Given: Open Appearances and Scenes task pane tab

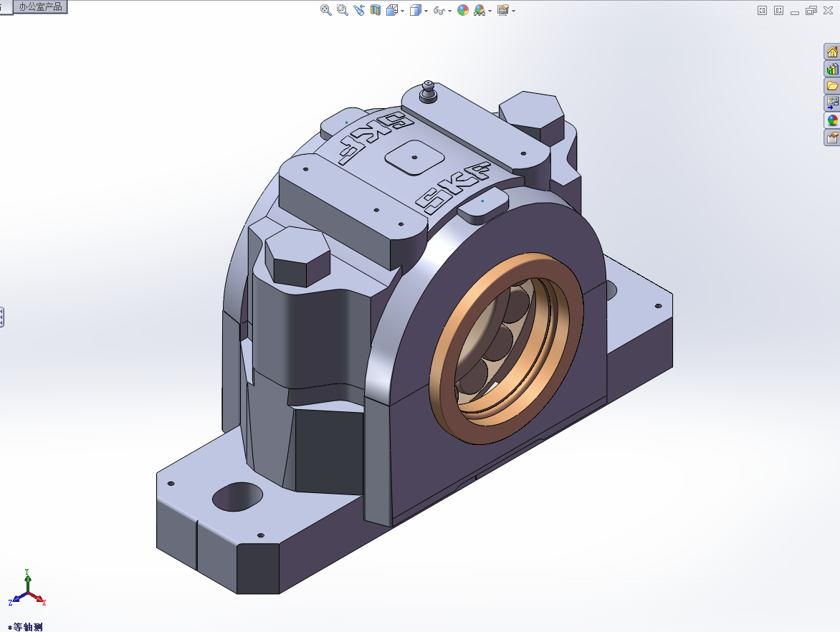Looking at the screenshot, I should (x=832, y=120).
